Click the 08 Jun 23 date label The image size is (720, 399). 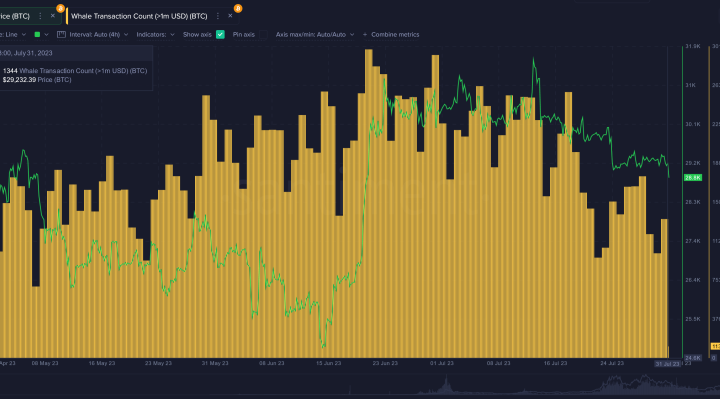pyautogui.click(x=272, y=363)
